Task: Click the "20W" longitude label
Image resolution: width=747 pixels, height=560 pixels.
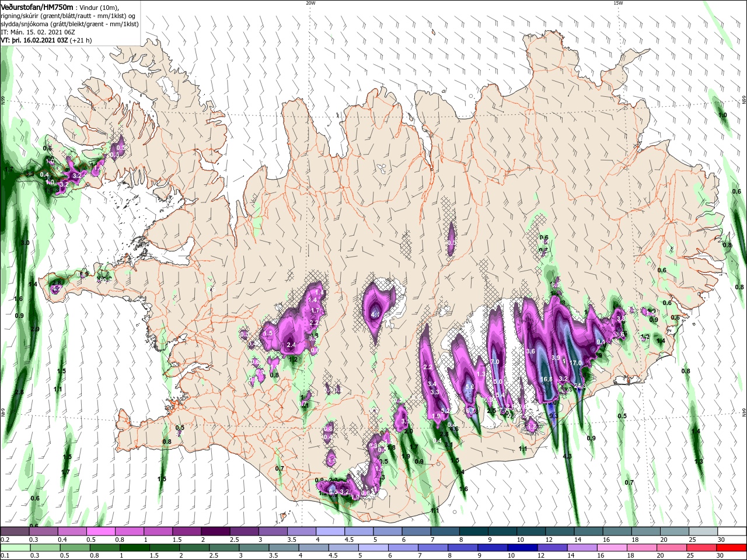Action: (x=310, y=3)
